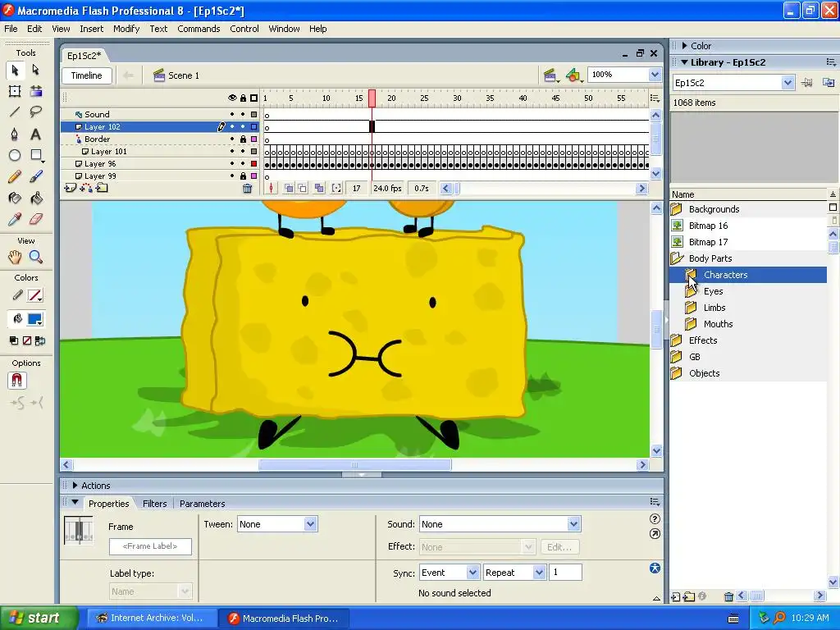Toggle visibility dot of Layer 96

click(232, 163)
